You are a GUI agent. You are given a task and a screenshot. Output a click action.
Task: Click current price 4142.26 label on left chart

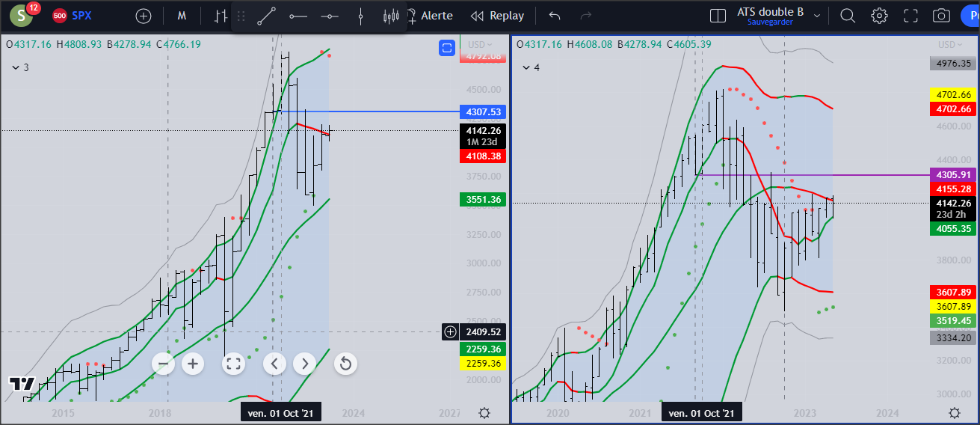(x=484, y=135)
